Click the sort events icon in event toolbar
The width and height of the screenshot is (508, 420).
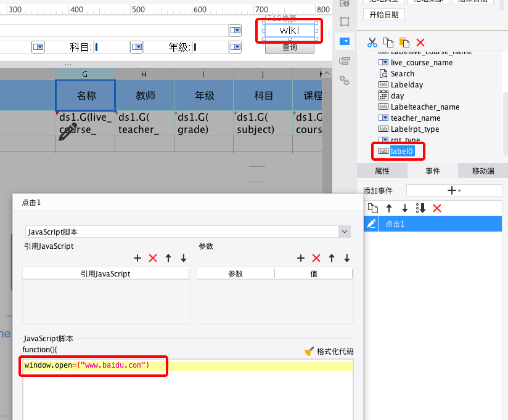(x=421, y=208)
